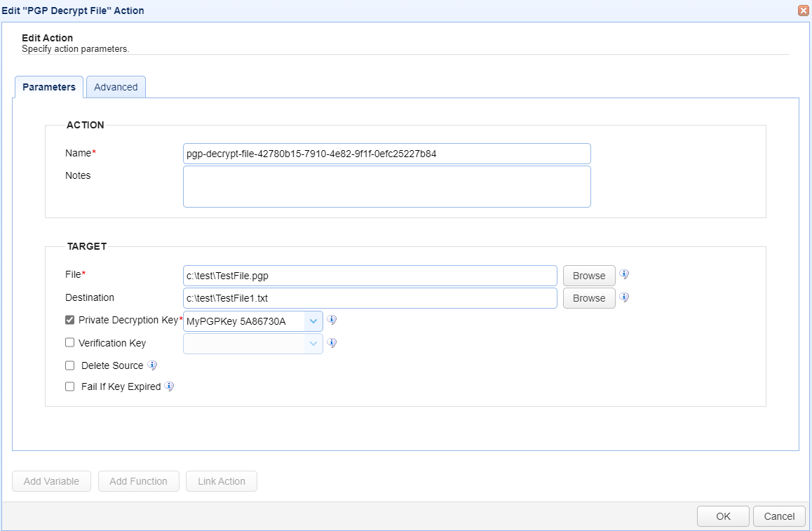Screen dimensions: 812x531
Task: Click the Name input field
Action: (386, 154)
